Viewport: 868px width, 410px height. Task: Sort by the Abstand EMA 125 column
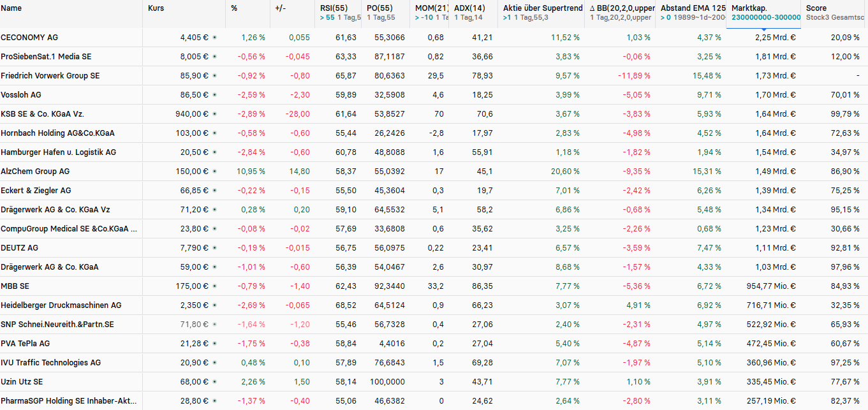point(693,8)
